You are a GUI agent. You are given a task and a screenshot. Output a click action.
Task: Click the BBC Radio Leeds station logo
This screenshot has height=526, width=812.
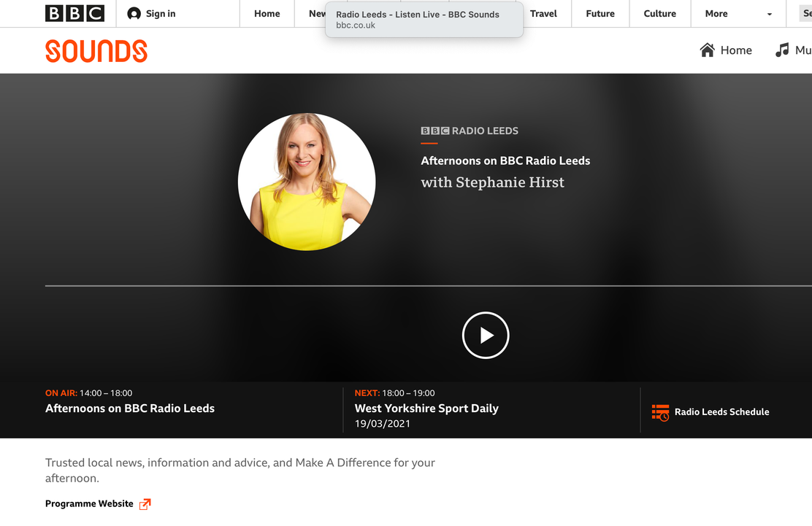point(470,131)
